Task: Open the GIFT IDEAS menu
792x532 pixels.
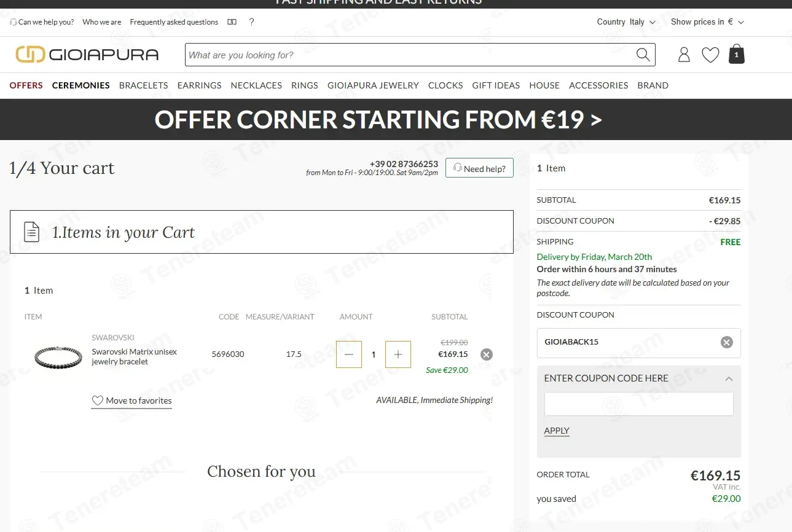Action: 496,85
